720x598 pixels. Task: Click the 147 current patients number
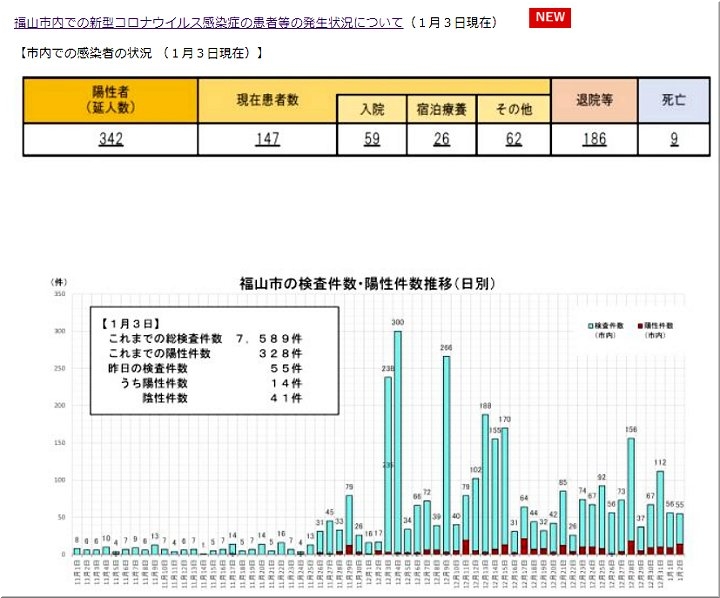266,140
